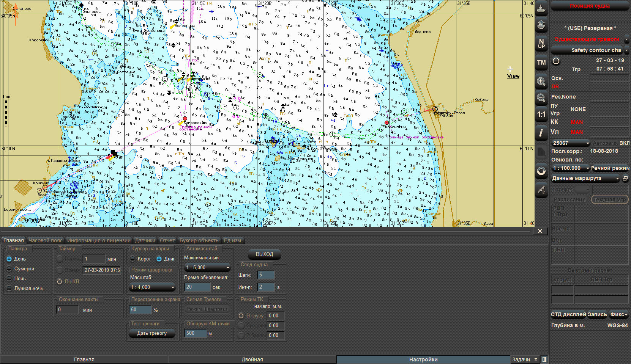
Task: Enable the Лунная ночь palette
Action: click(9, 289)
